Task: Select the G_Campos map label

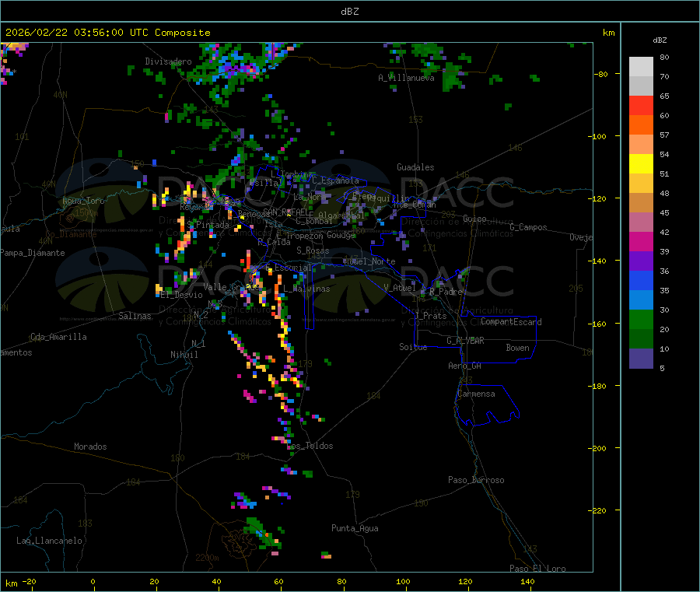Action: point(528,227)
